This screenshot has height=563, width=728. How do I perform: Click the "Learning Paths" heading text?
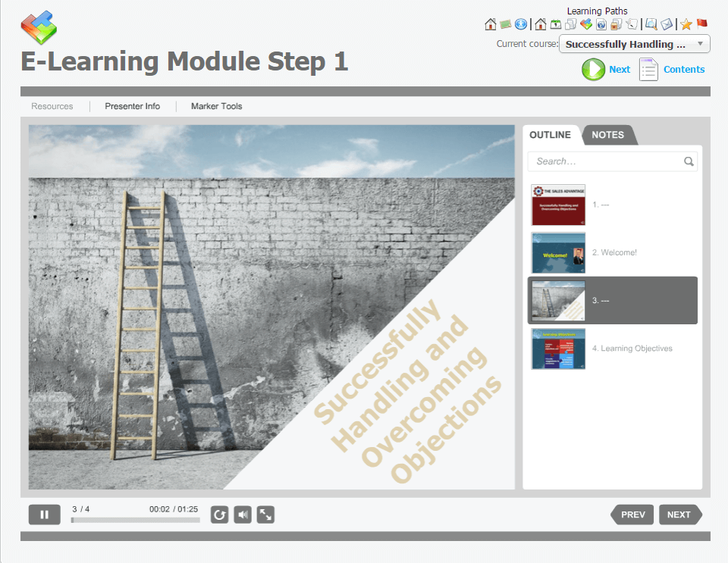597,11
